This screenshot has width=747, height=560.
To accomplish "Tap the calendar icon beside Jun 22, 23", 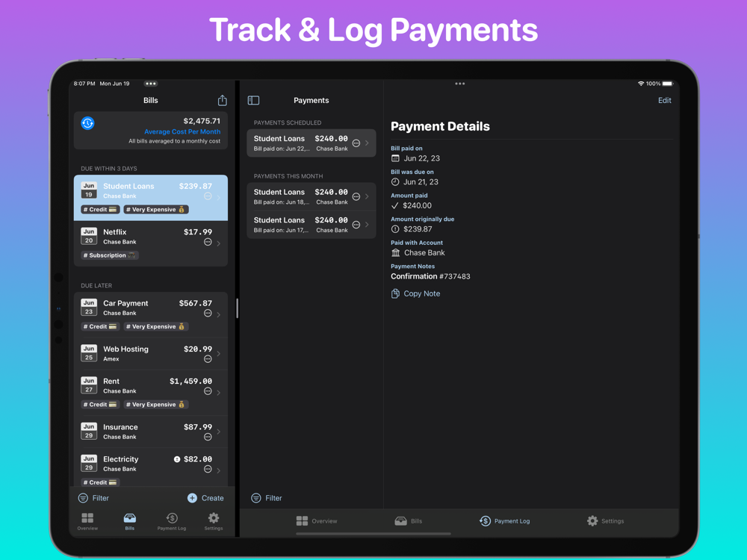I will [395, 158].
